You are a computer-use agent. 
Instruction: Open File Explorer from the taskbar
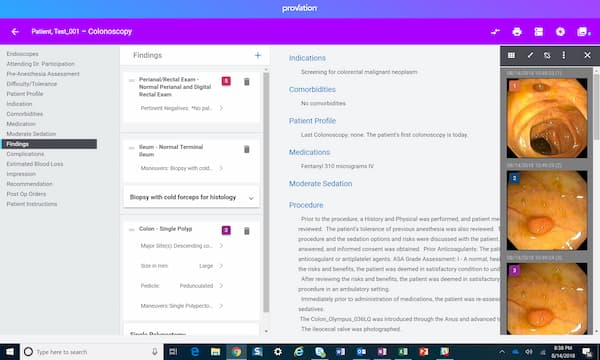[x=215, y=352]
